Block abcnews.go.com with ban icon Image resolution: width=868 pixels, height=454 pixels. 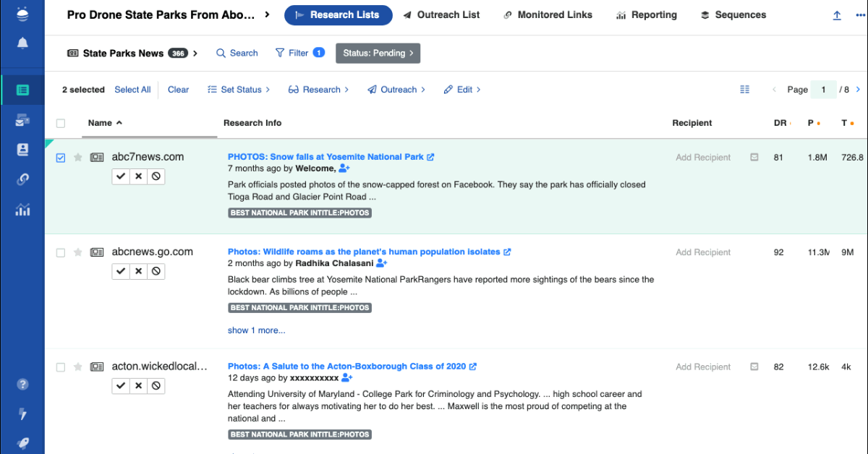156,271
